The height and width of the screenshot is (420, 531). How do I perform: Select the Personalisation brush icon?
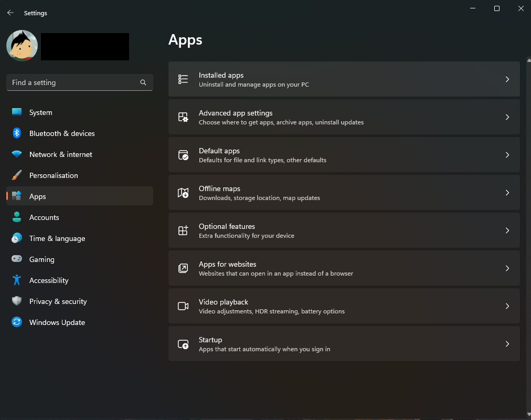[16, 175]
